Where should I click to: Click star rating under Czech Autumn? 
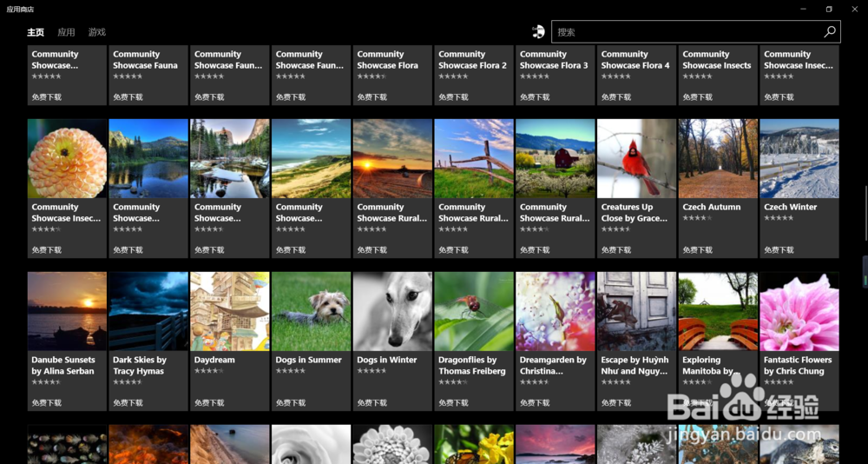[x=697, y=218]
